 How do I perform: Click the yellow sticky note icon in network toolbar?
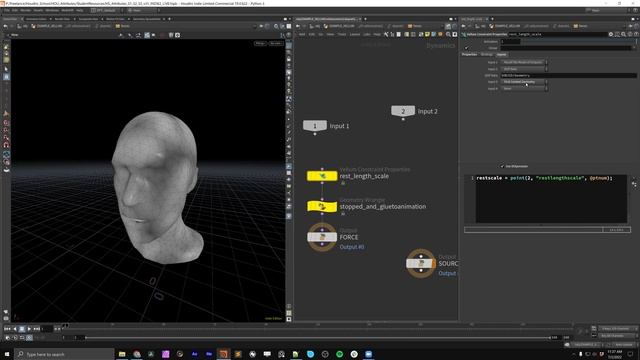427,34
